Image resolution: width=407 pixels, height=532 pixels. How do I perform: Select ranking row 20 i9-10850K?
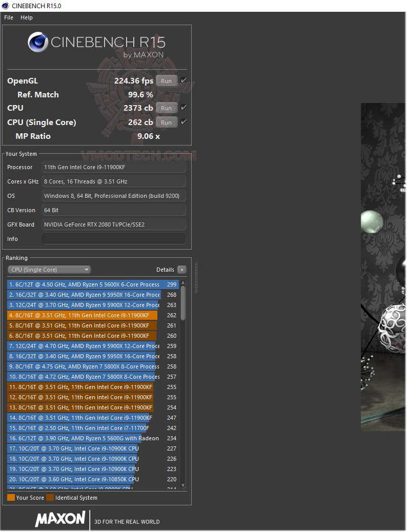(x=93, y=479)
